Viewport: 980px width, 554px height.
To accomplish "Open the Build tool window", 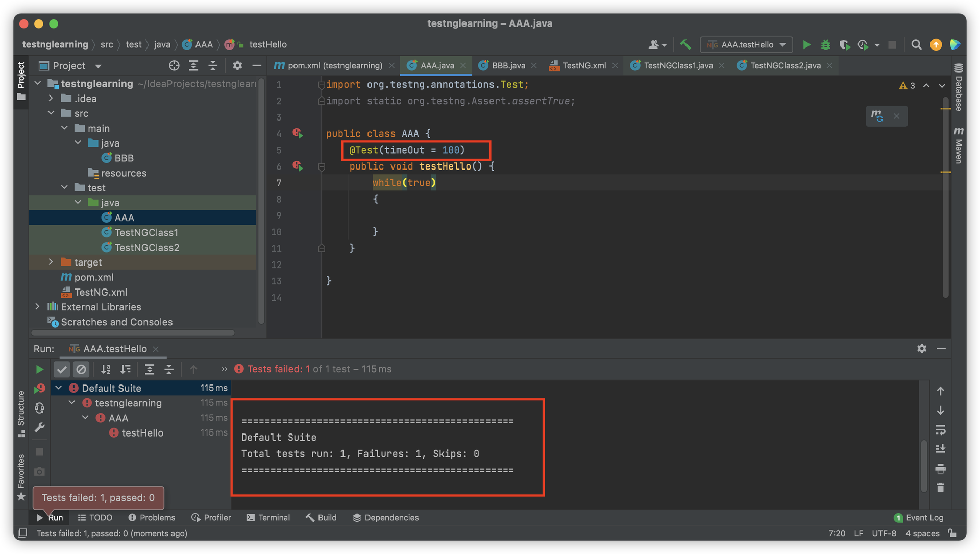I will (321, 518).
